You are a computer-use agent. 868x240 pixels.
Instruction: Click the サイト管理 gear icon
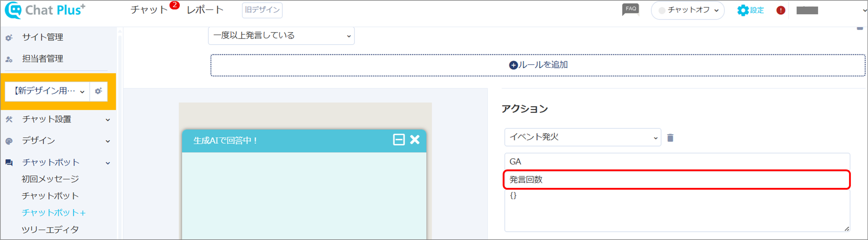click(x=9, y=38)
